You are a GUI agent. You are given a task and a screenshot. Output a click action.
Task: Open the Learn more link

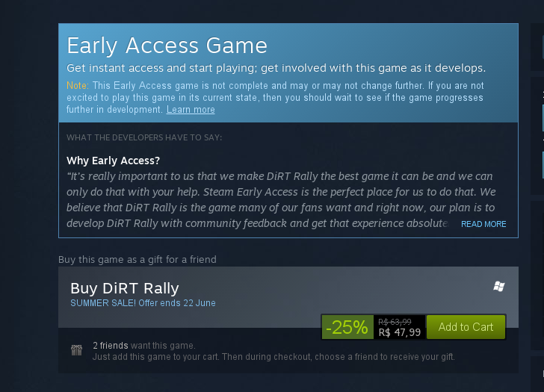pyautogui.click(x=191, y=110)
